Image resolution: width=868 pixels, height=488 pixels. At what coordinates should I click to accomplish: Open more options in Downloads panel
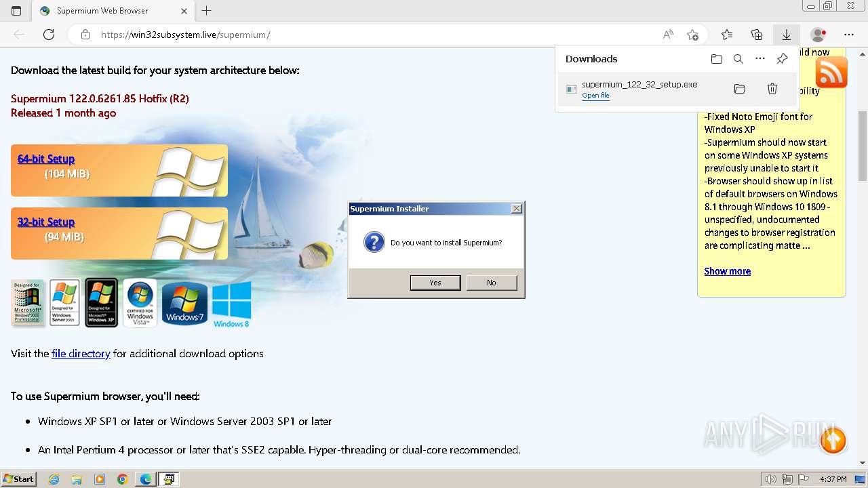[x=760, y=59]
